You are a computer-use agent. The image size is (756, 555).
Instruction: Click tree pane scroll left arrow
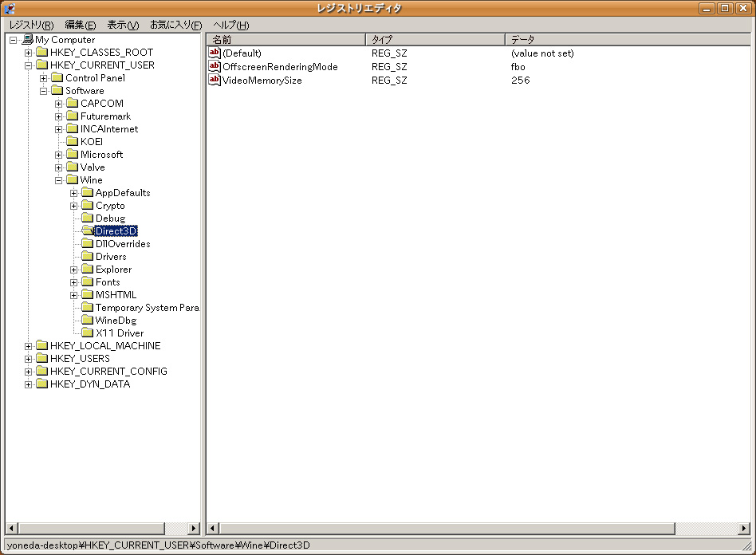click(x=12, y=528)
